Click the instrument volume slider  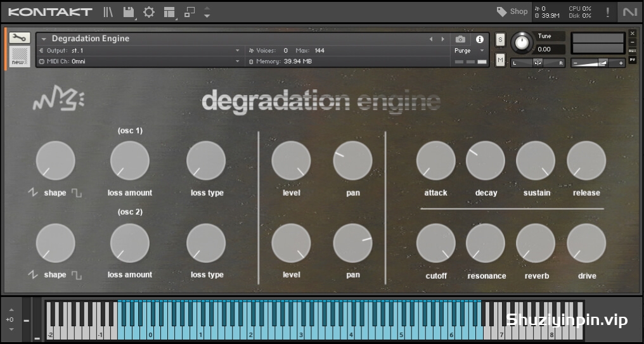click(598, 63)
